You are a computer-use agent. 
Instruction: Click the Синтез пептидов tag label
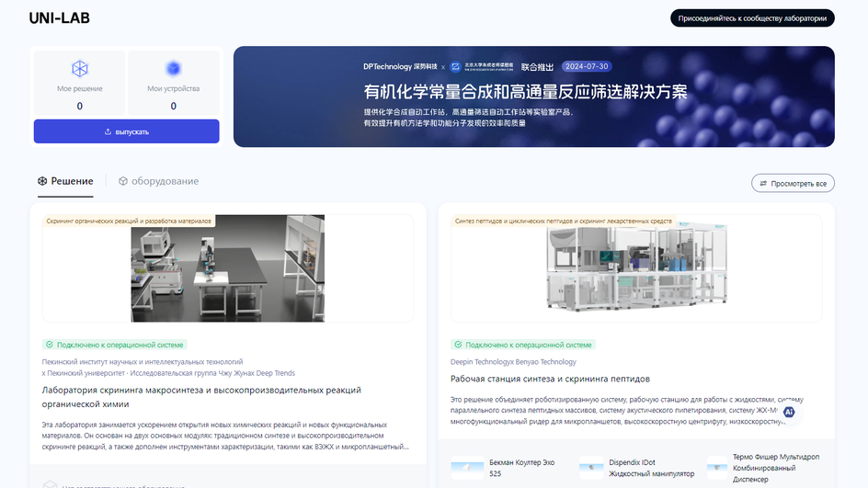[563, 221]
